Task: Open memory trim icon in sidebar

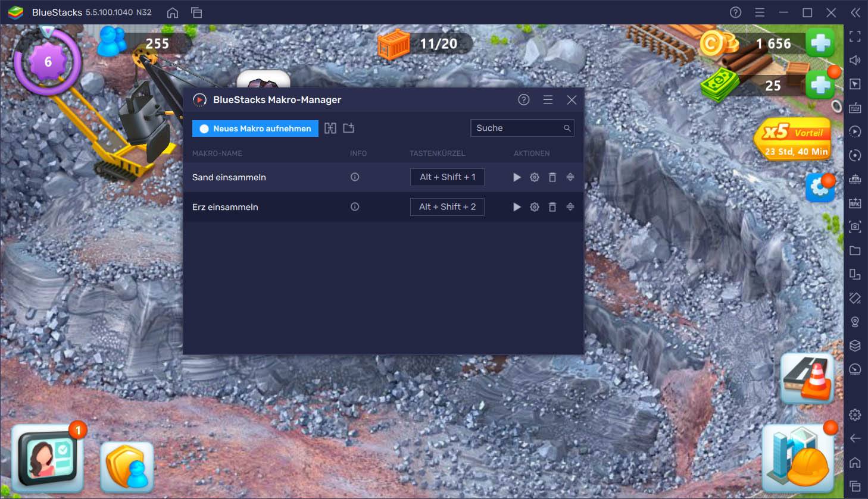Action: pos(855,179)
